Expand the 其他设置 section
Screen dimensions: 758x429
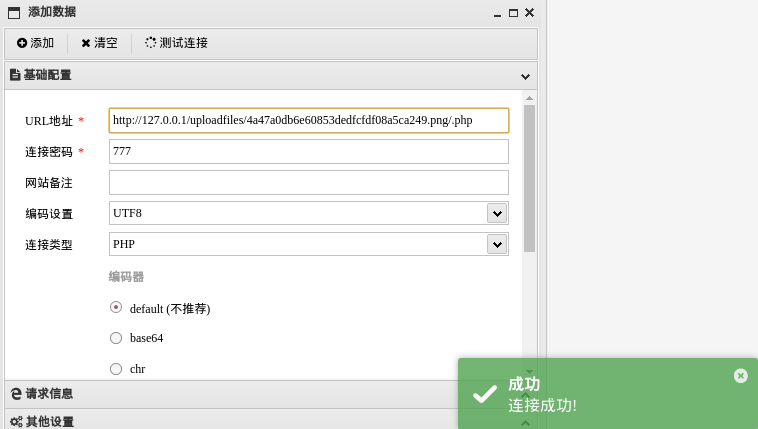tap(232, 420)
